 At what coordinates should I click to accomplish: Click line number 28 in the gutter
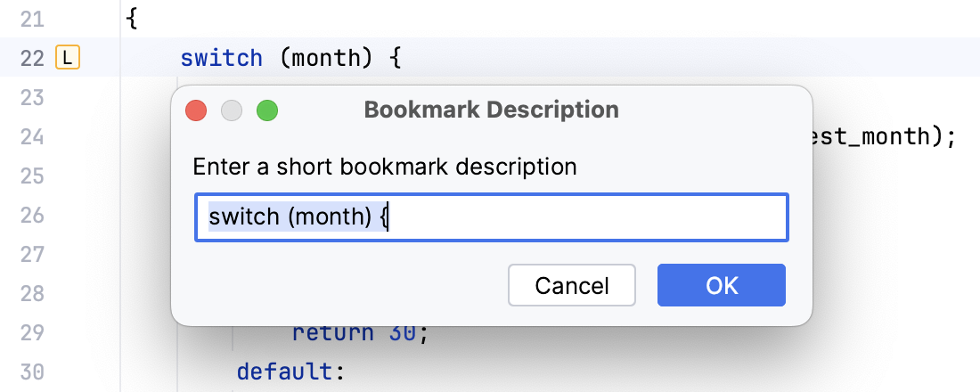point(31,294)
